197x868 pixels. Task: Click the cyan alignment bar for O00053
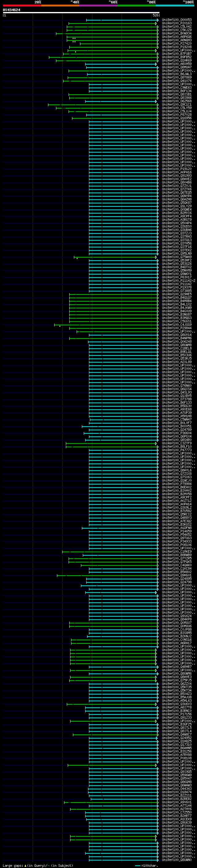pos(122,20)
